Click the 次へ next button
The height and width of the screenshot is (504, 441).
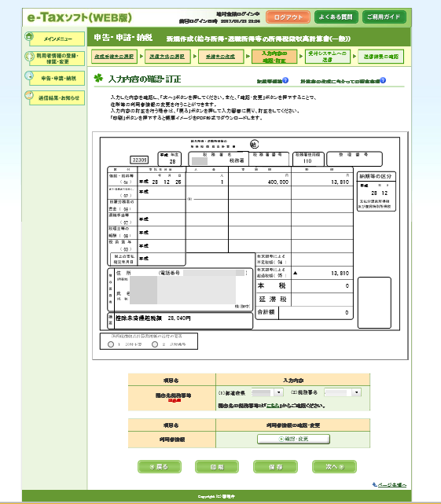pyautogui.click(x=334, y=467)
